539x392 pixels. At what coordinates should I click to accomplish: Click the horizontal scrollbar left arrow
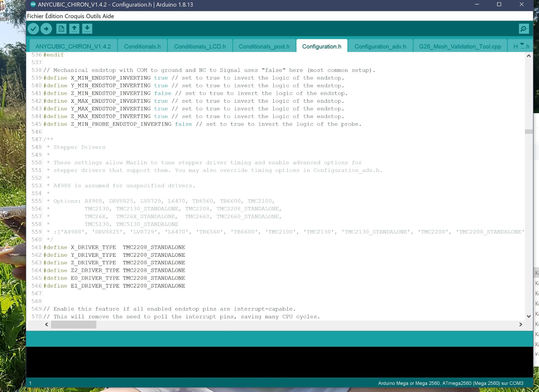pos(47,324)
